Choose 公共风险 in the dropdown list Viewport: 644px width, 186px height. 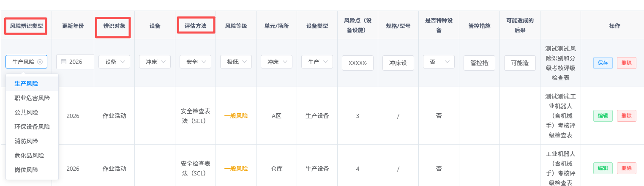32,112
